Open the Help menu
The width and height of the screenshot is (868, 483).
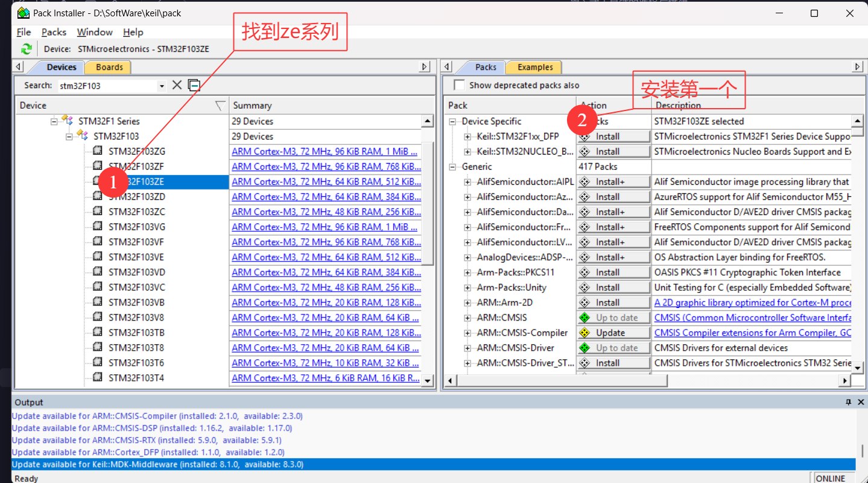point(133,32)
